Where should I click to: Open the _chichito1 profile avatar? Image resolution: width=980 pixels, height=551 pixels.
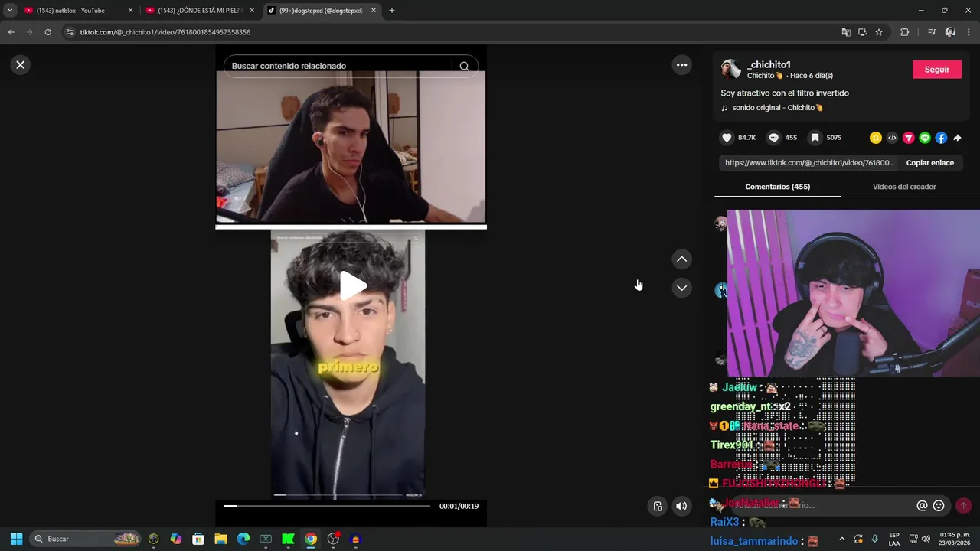(x=730, y=70)
